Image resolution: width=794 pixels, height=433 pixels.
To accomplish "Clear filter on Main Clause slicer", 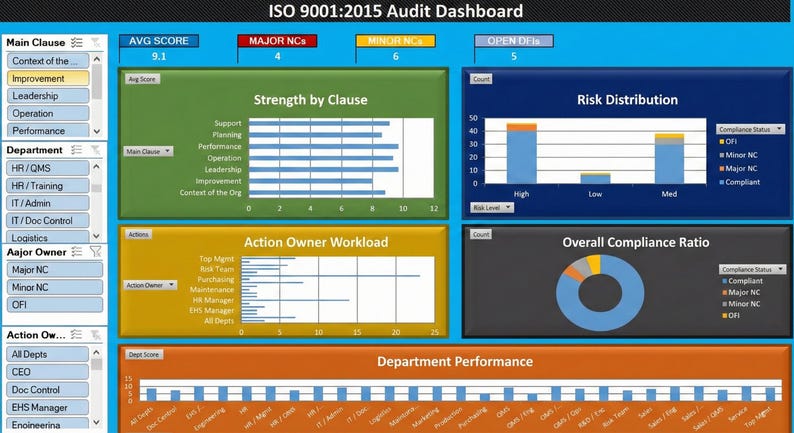I will tap(95, 43).
